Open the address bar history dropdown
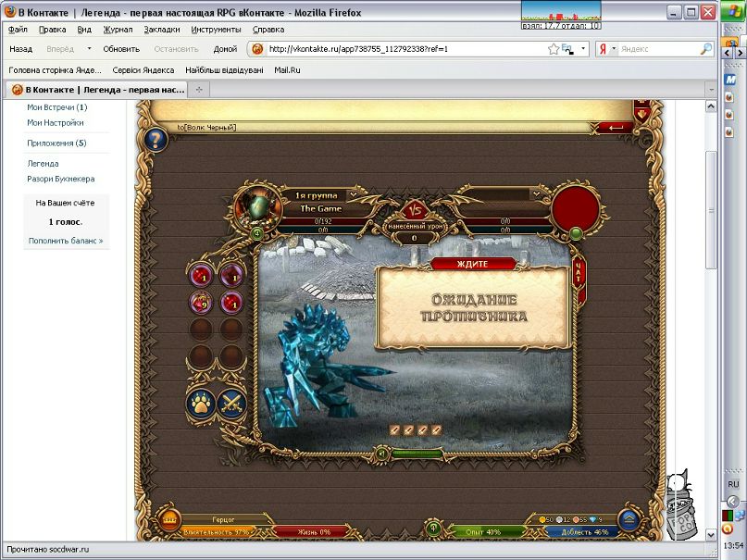 [x=583, y=48]
